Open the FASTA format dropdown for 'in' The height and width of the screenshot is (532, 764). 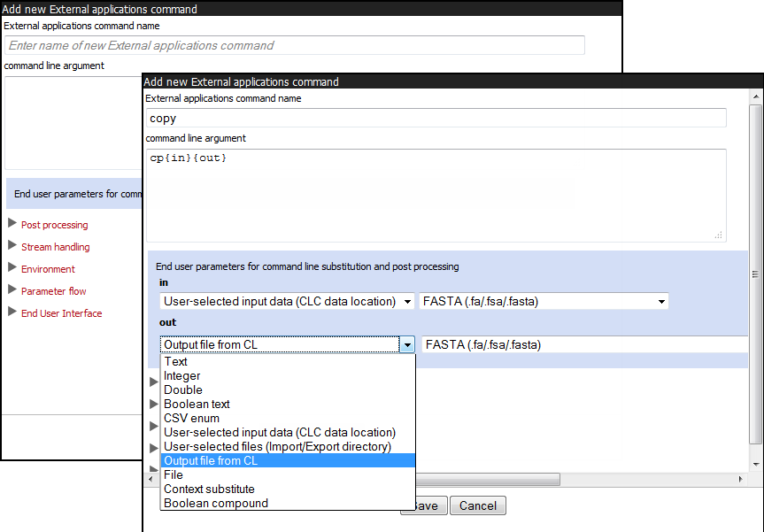pyautogui.click(x=544, y=302)
